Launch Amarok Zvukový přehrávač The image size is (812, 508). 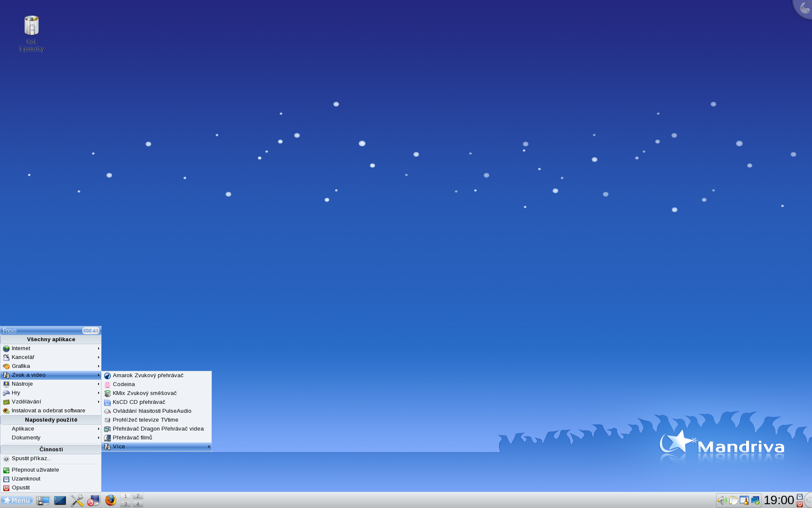(x=156, y=375)
